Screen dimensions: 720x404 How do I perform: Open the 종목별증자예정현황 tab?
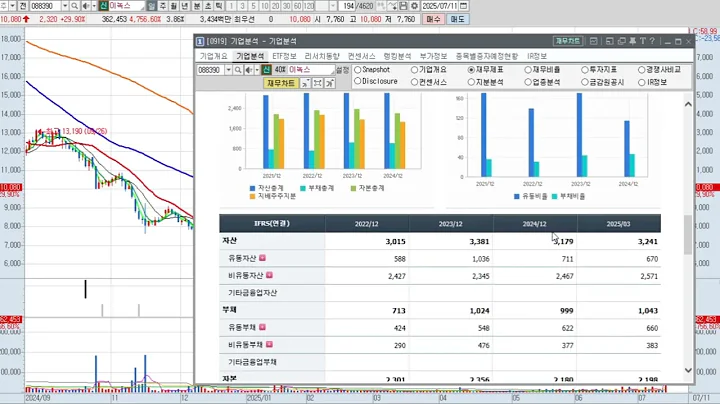(x=487, y=56)
